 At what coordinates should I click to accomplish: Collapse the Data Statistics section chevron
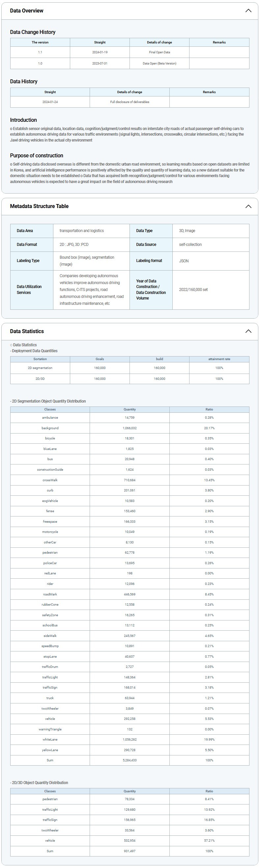248,331
